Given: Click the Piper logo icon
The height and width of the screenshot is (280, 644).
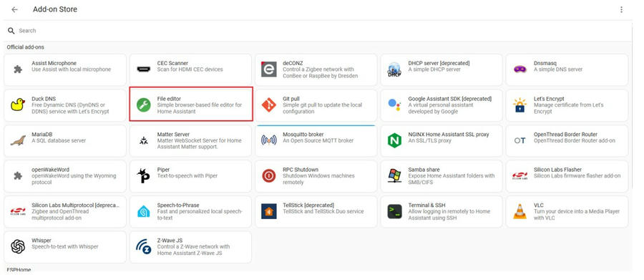Looking at the screenshot, I should click(x=143, y=175).
